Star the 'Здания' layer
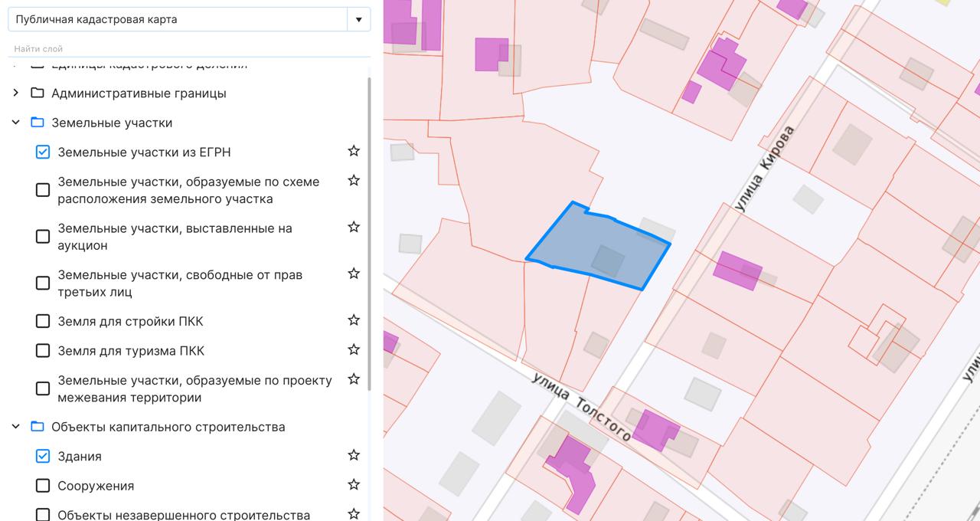The height and width of the screenshot is (521, 980). pos(354,455)
